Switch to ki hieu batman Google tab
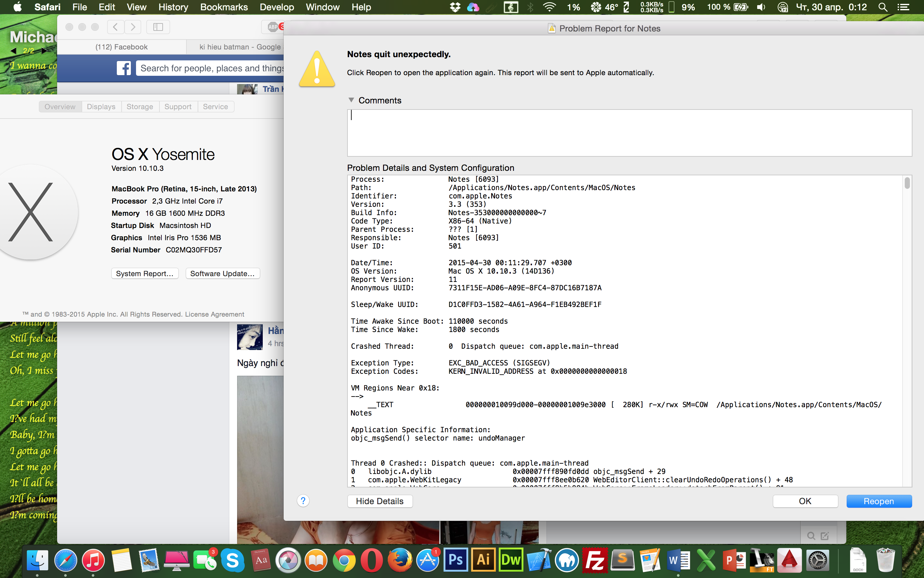The image size is (924, 578). 235,47
